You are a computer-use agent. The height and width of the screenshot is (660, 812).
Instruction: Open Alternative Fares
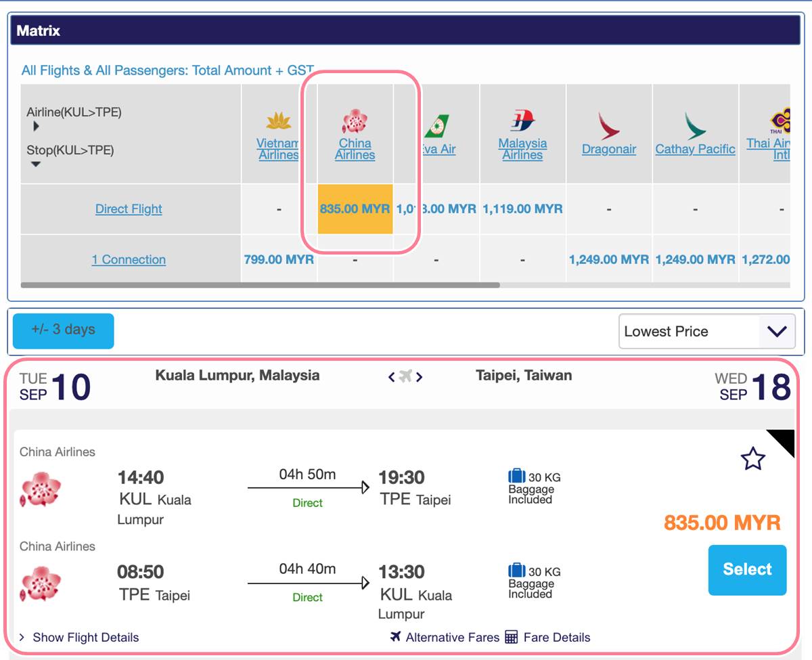click(452, 637)
